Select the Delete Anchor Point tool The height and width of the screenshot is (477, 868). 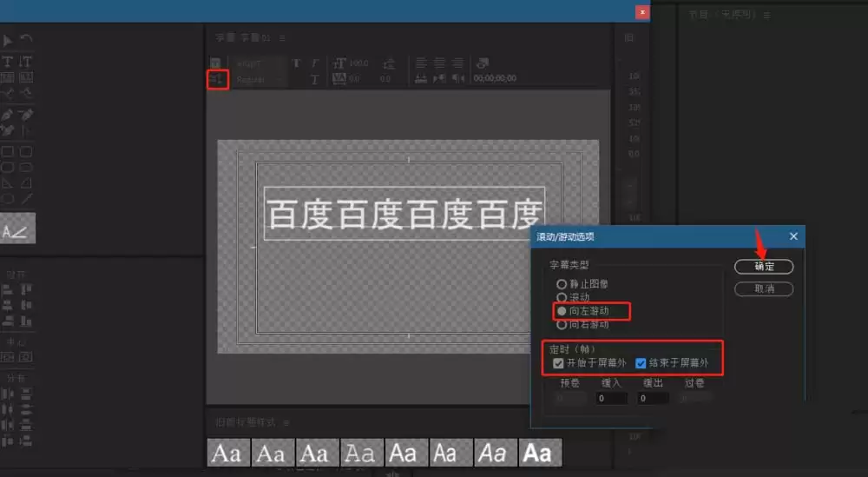point(25,115)
